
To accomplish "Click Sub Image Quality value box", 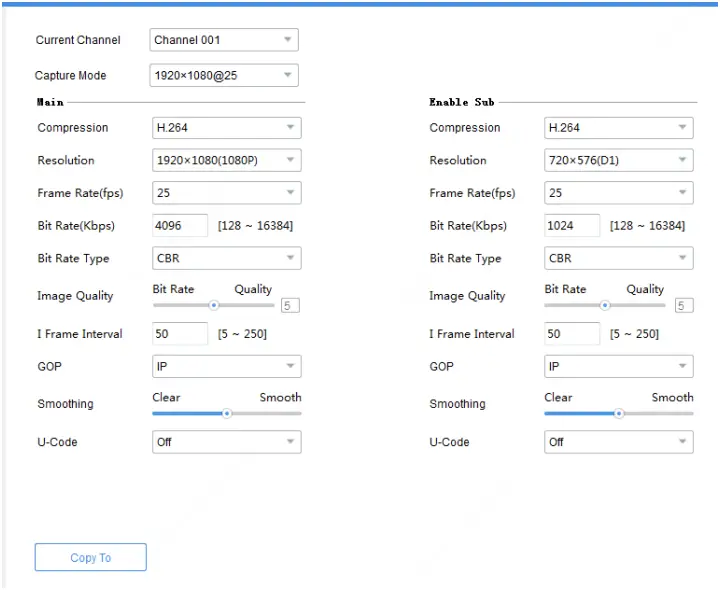I will [x=684, y=305].
